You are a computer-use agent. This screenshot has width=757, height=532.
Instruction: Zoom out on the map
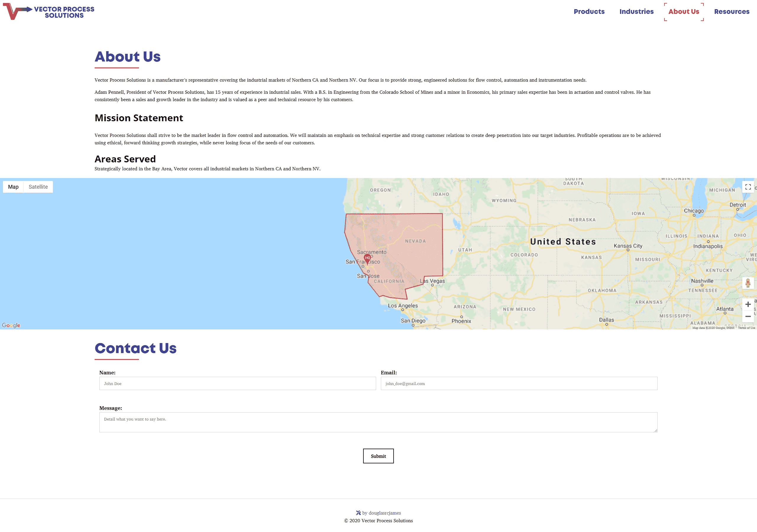tap(748, 316)
